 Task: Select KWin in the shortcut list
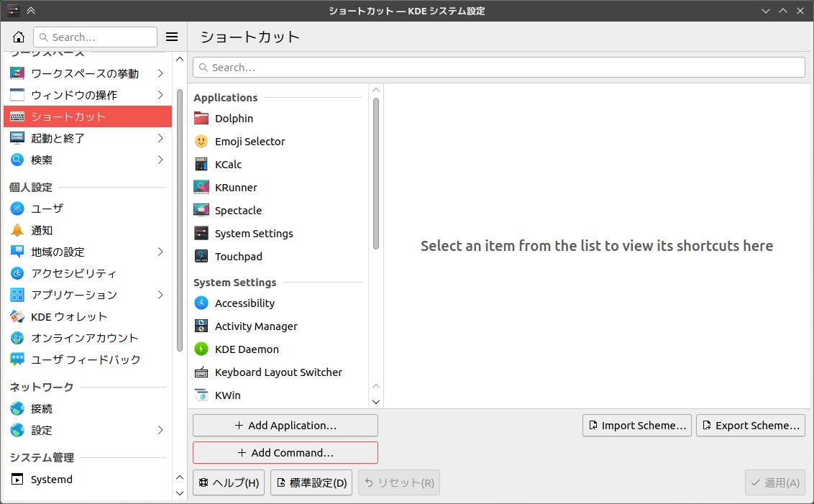(278, 395)
